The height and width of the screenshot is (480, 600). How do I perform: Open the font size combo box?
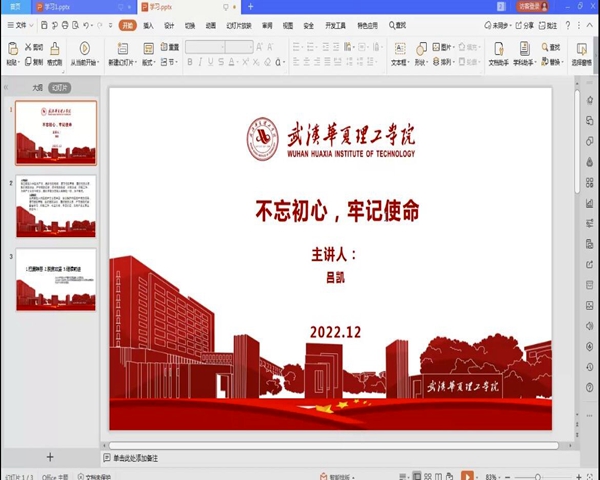[239, 47]
